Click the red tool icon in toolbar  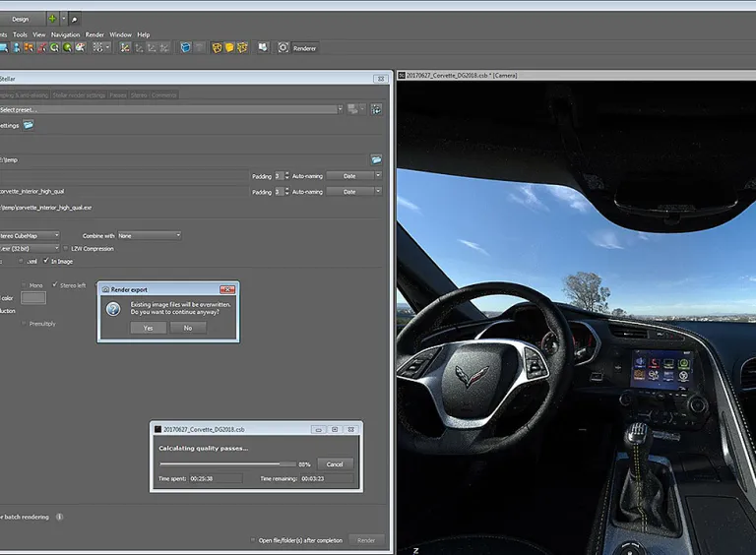click(x=42, y=47)
